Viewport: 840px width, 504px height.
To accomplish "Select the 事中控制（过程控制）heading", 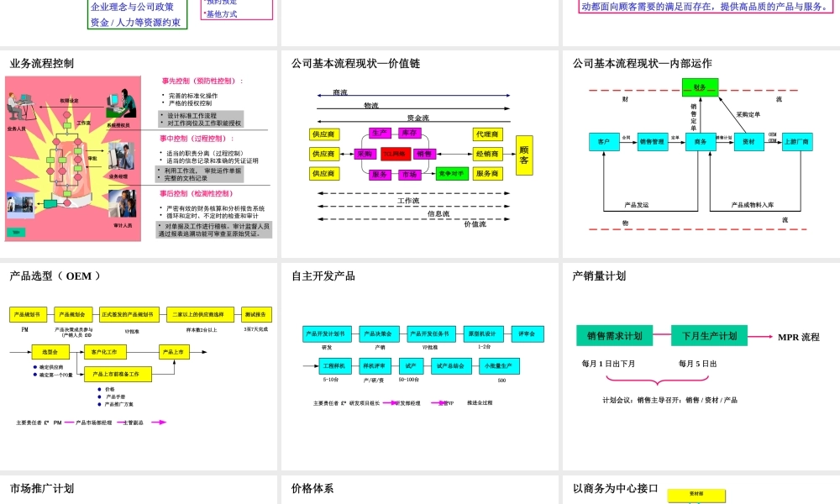I will pyautogui.click(x=197, y=139).
